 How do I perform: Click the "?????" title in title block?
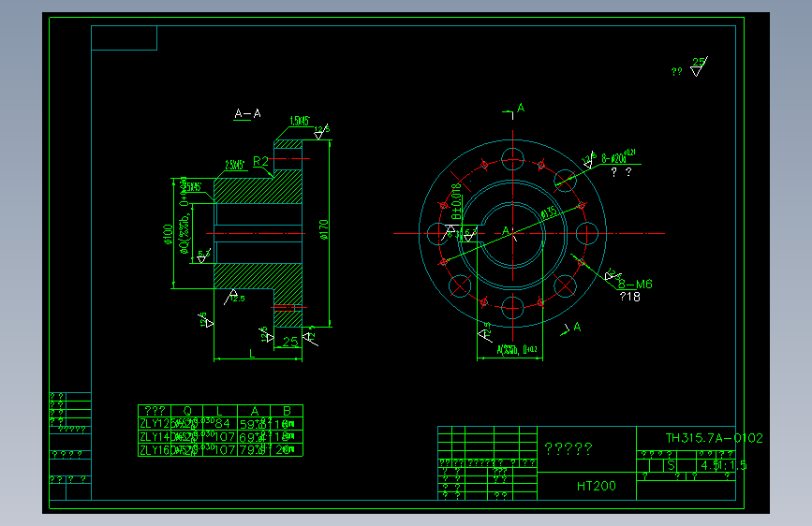pyautogui.click(x=568, y=448)
